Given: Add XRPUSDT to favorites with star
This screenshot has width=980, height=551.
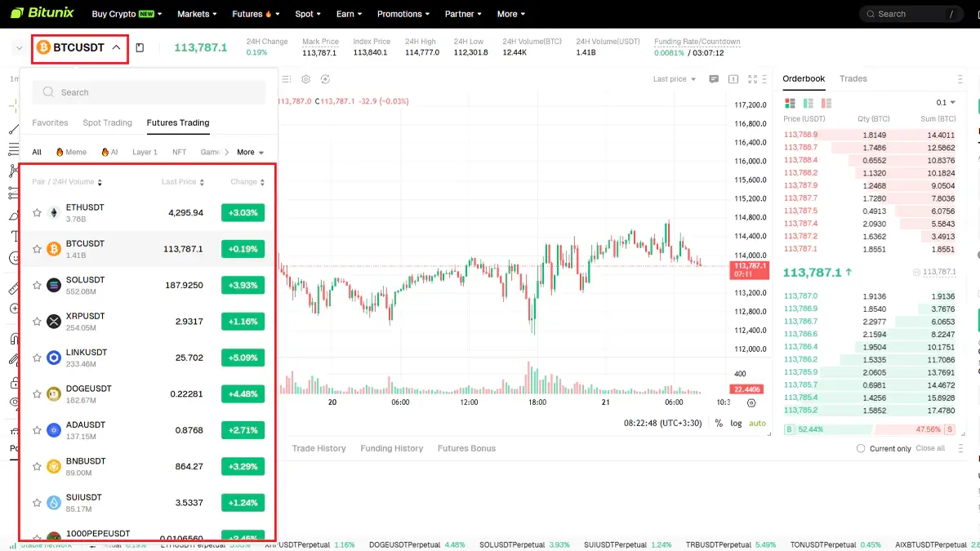Looking at the screenshot, I should point(37,322).
